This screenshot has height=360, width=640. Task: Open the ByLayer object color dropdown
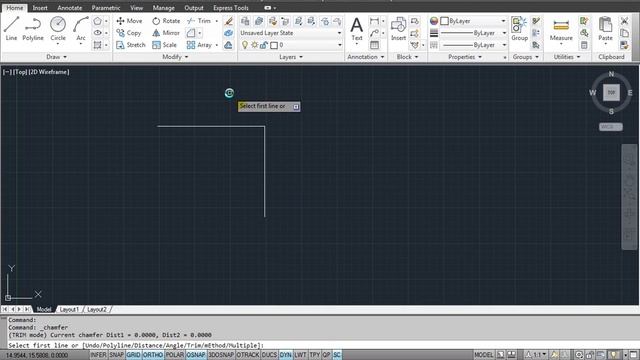tap(473, 21)
